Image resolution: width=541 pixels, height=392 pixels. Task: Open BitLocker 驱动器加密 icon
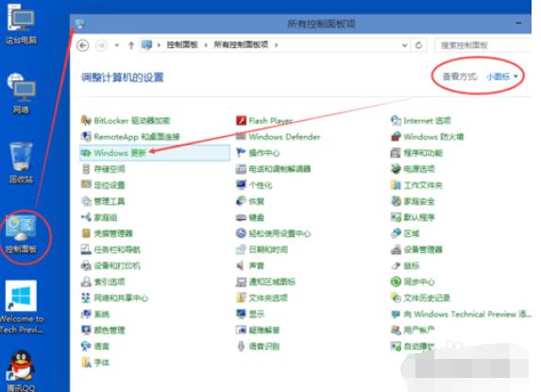coord(86,120)
